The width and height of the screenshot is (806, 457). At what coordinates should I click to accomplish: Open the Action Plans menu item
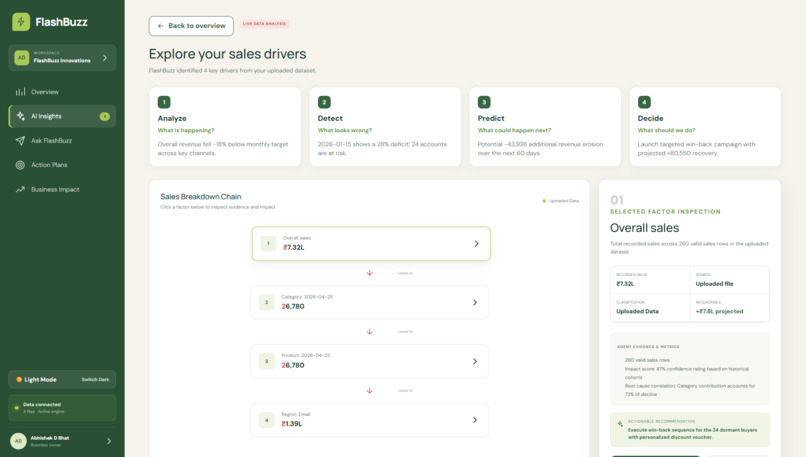[x=62, y=165]
